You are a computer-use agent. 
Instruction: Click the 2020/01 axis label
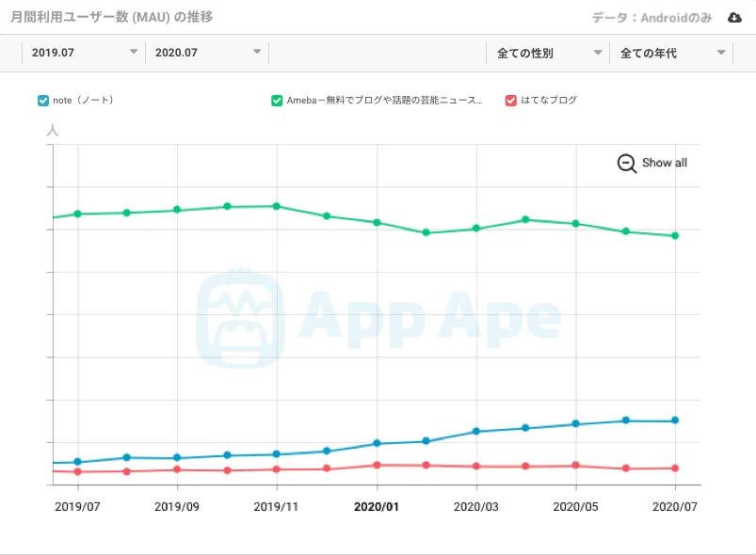pos(376,507)
